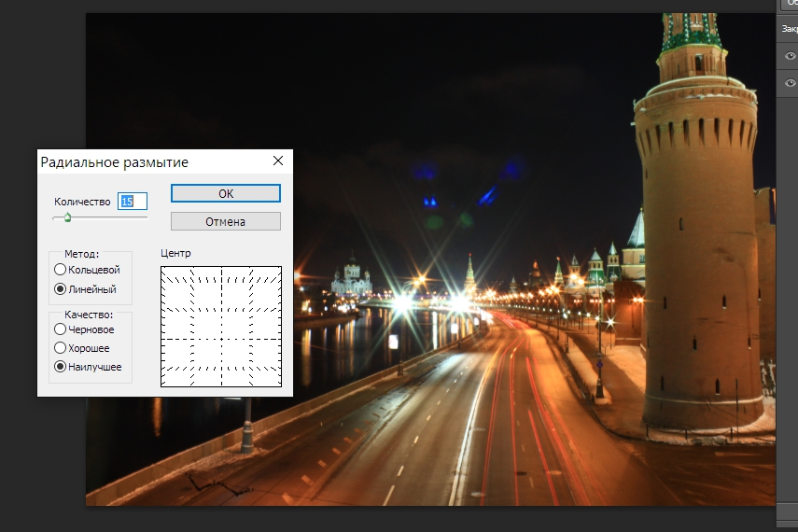The width and height of the screenshot is (798, 532).
Task: Click the Kremlin tower on the canvas
Action: tap(695, 233)
